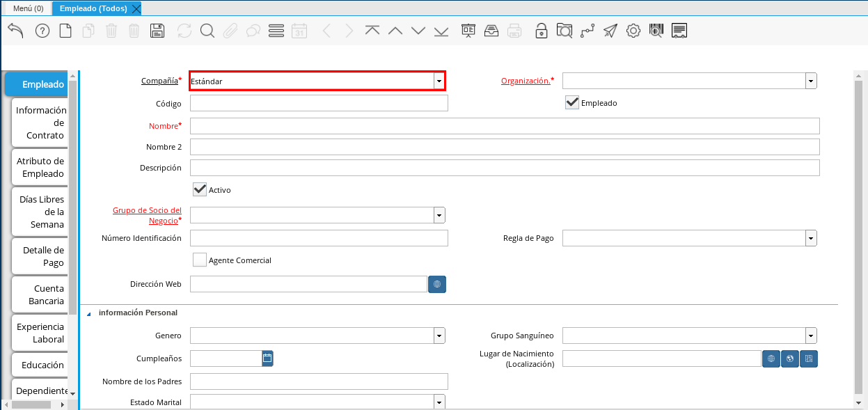
Task: Click the globe button beside Dirección Web
Action: click(x=437, y=284)
